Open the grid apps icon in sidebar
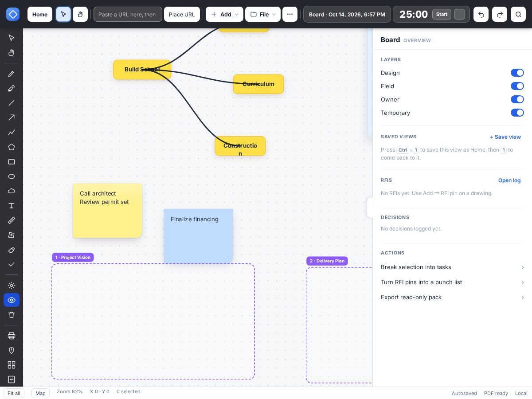Screen dimensions: 532x399 [12, 365]
